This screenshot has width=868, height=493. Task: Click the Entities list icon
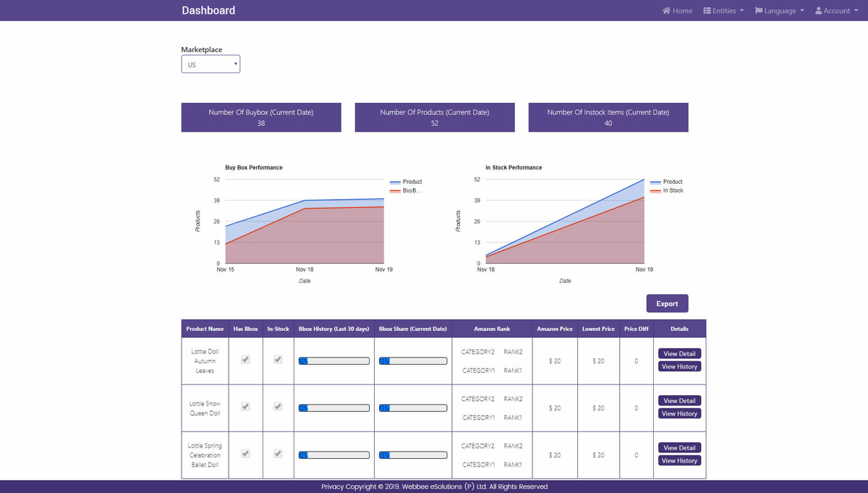click(x=707, y=11)
